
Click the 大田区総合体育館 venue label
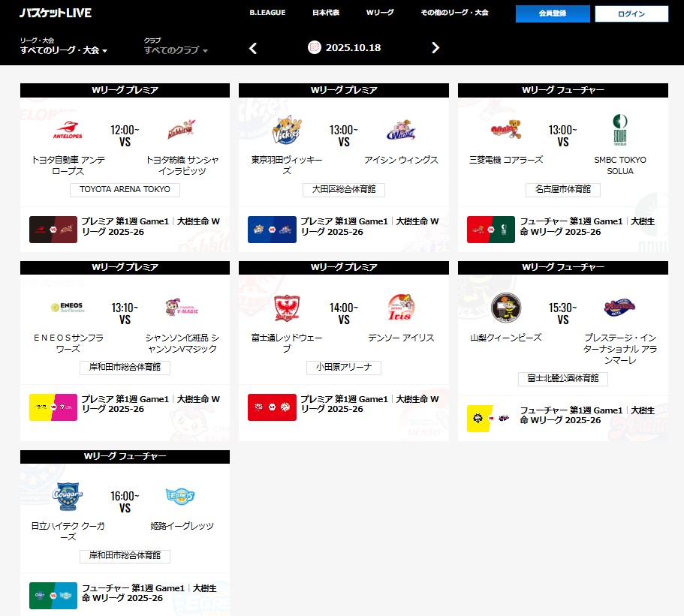point(344,190)
